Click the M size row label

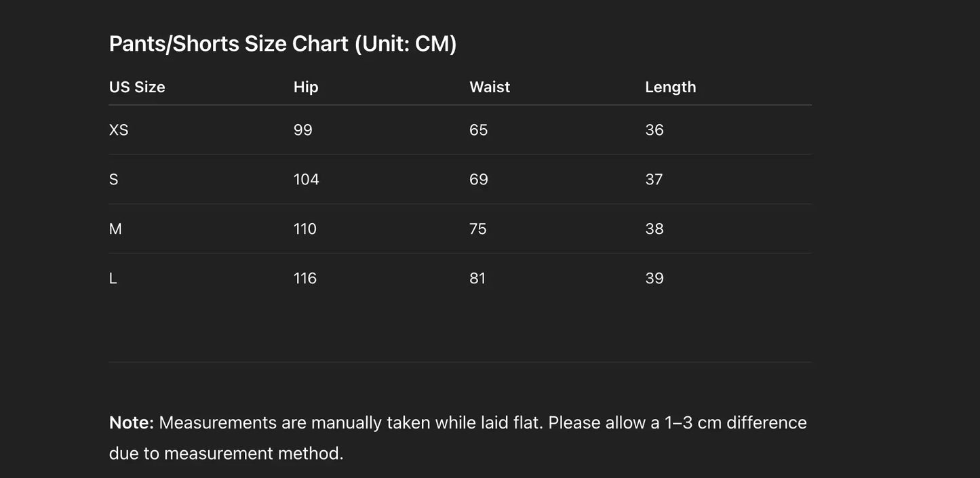115,229
